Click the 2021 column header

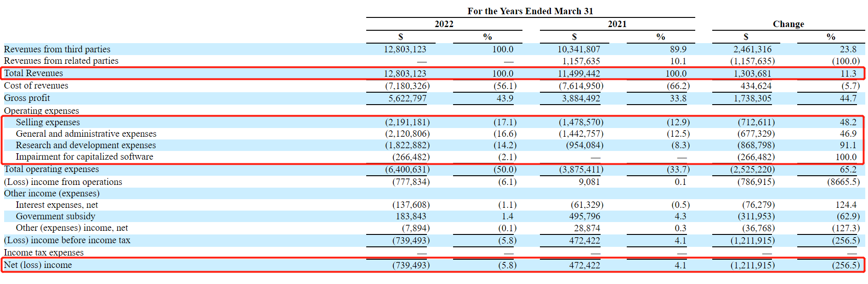617,24
